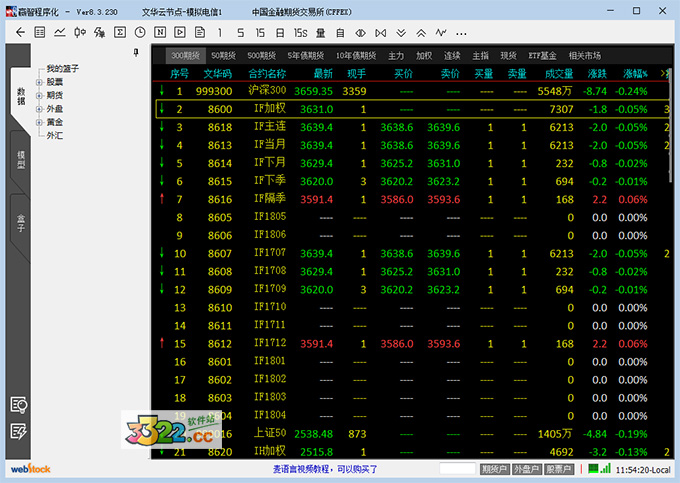Screen dimensions: 680x483
Task: Click the double chevron up icon
Action: (421, 33)
